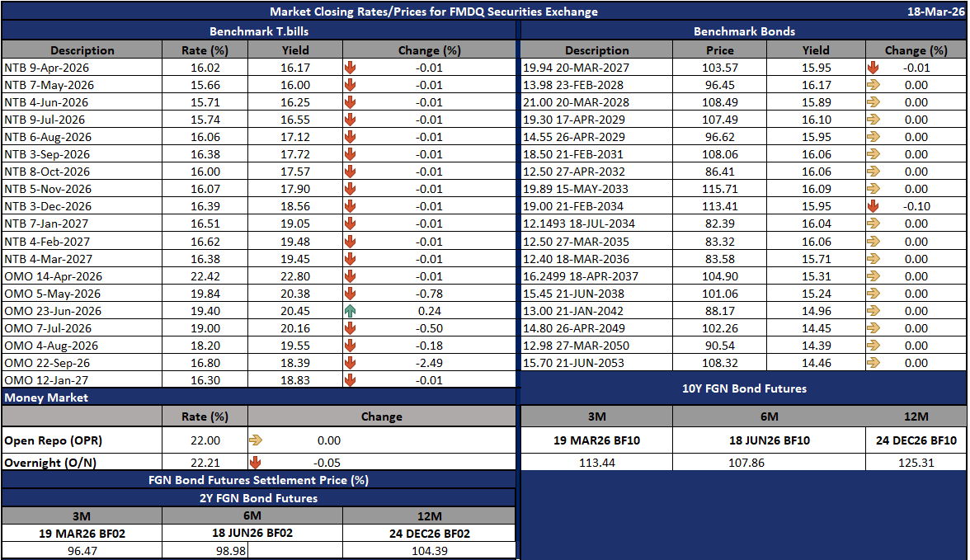Viewport: 970px width, 560px height.
Task: Click the 18-Mar-26 date in title bar
Action: point(935,12)
